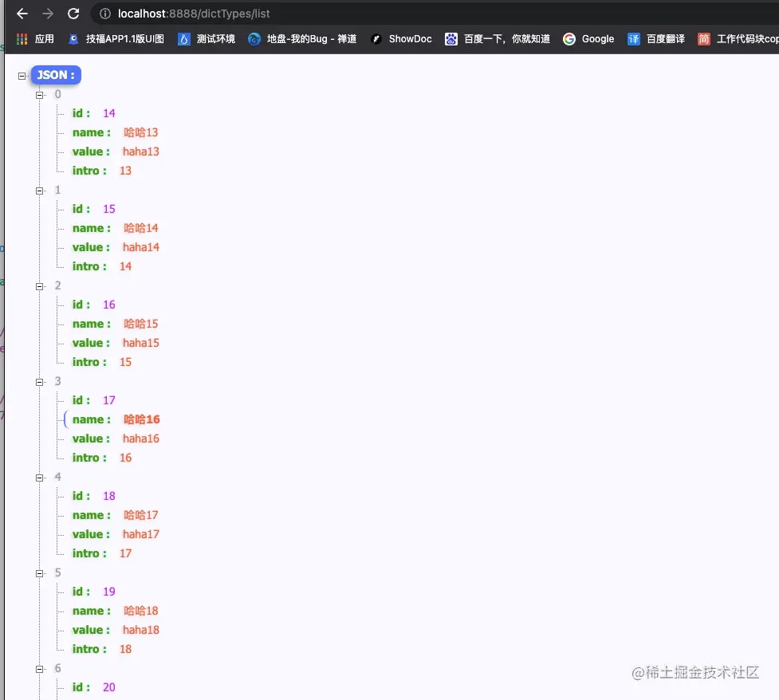Select value haha18
The height and width of the screenshot is (700, 779).
pyautogui.click(x=141, y=630)
